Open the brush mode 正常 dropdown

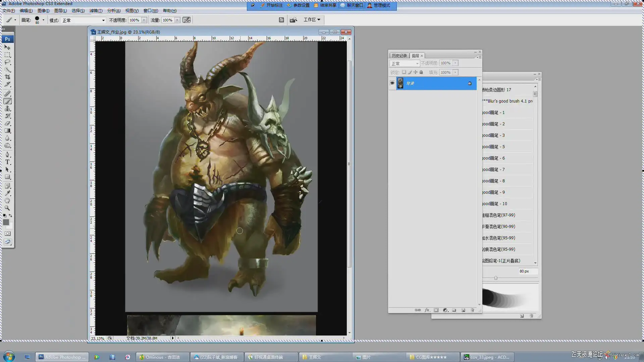[83, 20]
